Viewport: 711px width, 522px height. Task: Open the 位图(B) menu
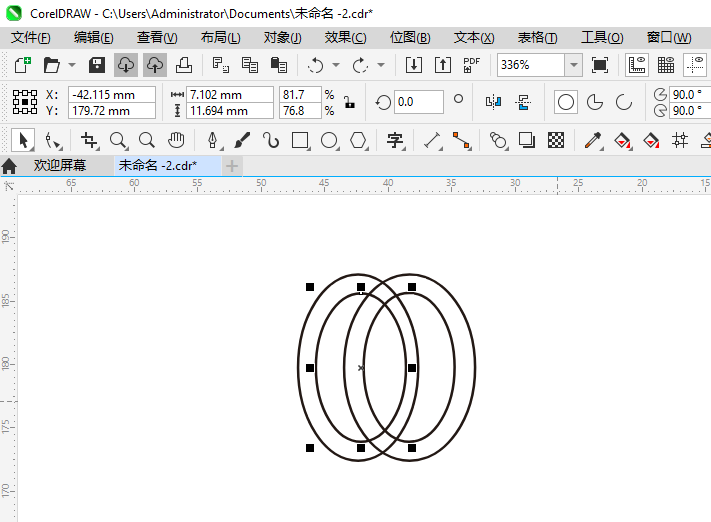pos(410,37)
